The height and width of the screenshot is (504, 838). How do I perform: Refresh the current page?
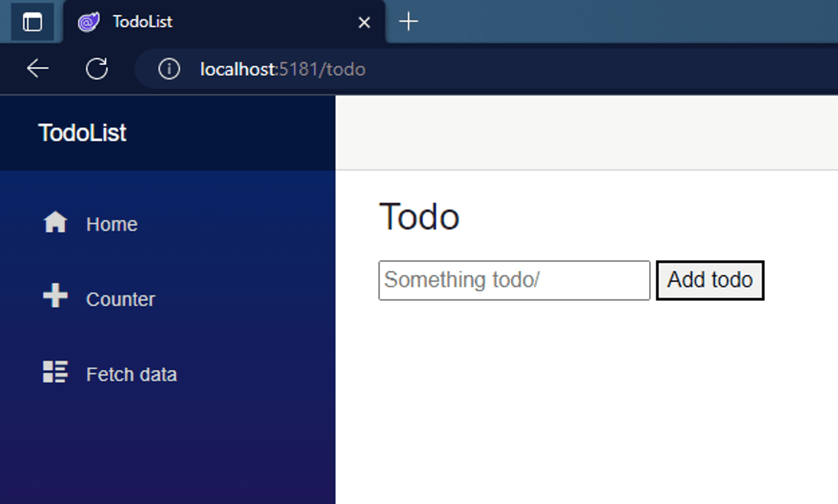coord(97,68)
